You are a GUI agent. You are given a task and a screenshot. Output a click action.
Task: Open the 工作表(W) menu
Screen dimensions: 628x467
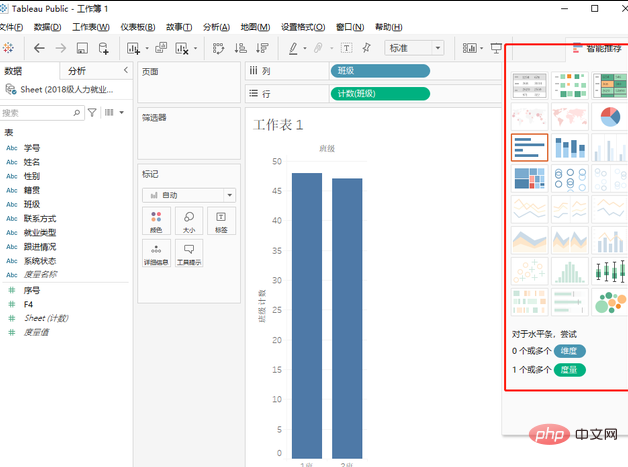91,27
